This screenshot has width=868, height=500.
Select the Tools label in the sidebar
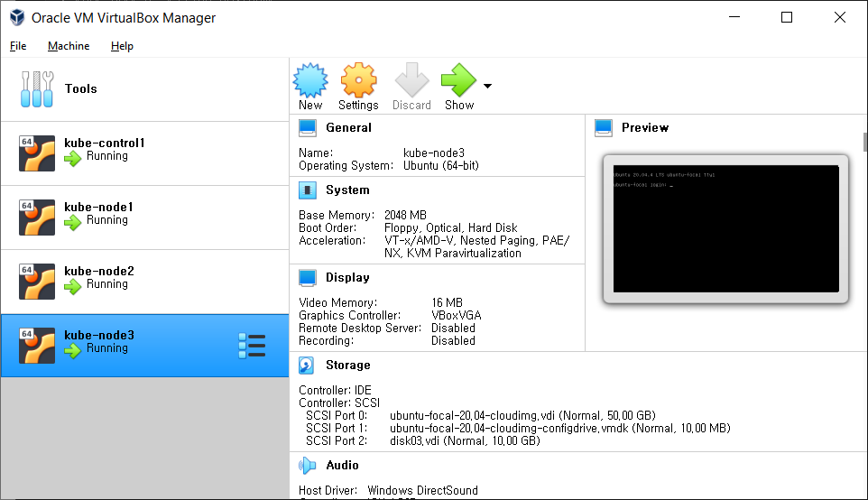pos(81,88)
